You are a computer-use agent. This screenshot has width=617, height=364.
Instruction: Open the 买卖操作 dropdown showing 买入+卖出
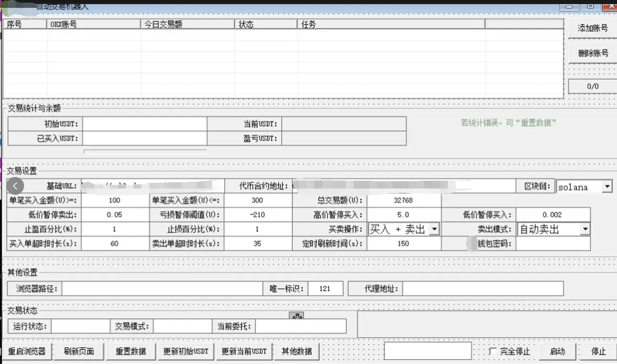pyautogui.click(x=435, y=229)
